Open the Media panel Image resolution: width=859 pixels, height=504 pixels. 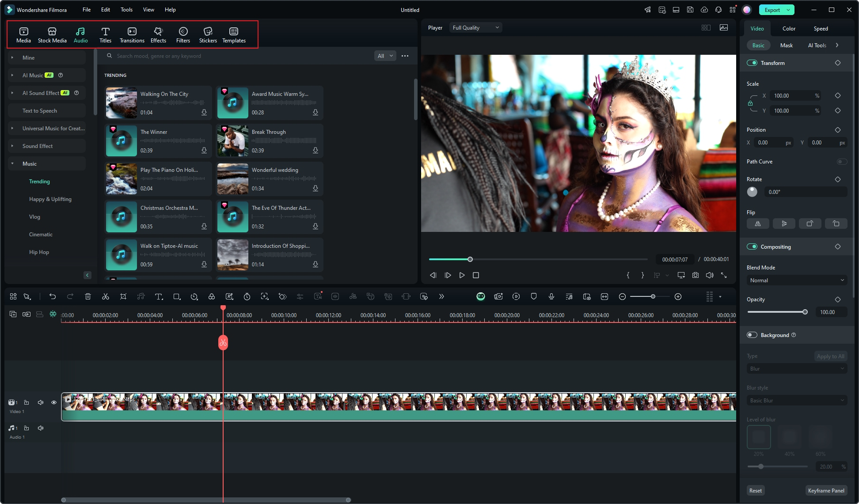pyautogui.click(x=23, y=35)
